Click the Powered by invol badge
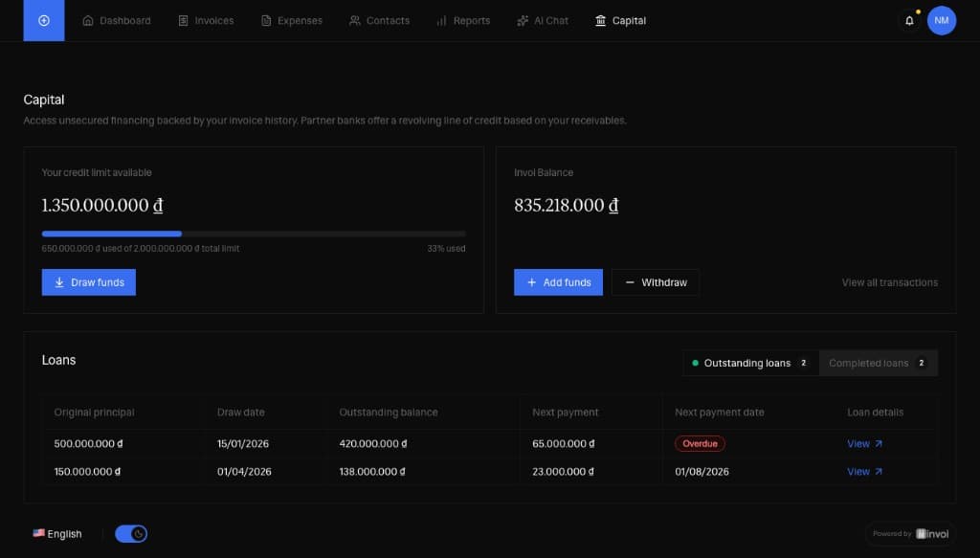 click(911, 534)
